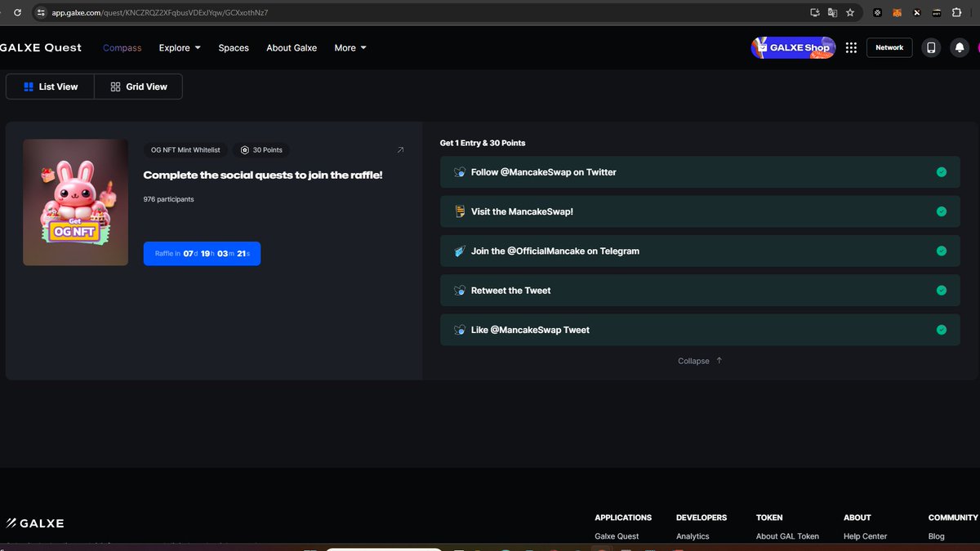Click the install app icon in address bar
Image resolution: width=980 pixels, height=551 pixels.
[814, 12]
